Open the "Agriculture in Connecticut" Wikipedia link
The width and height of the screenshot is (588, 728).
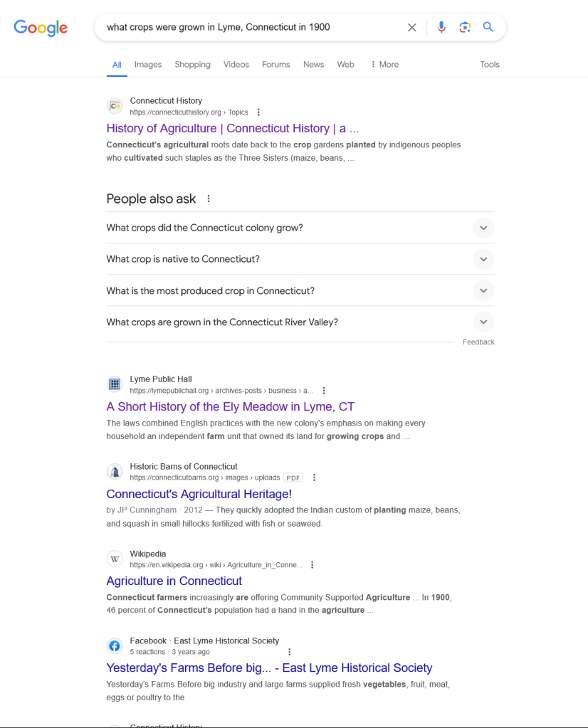click(x=174, y=581)
